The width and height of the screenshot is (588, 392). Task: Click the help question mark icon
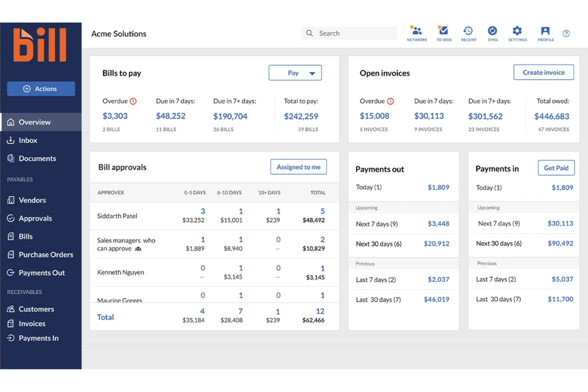pyautogui.click(x=566, y=33)
